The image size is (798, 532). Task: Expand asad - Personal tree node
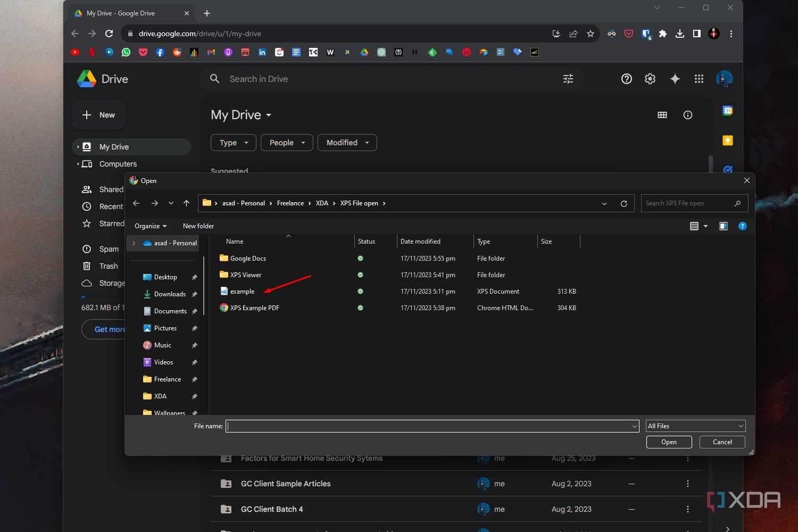pos(134,243)
